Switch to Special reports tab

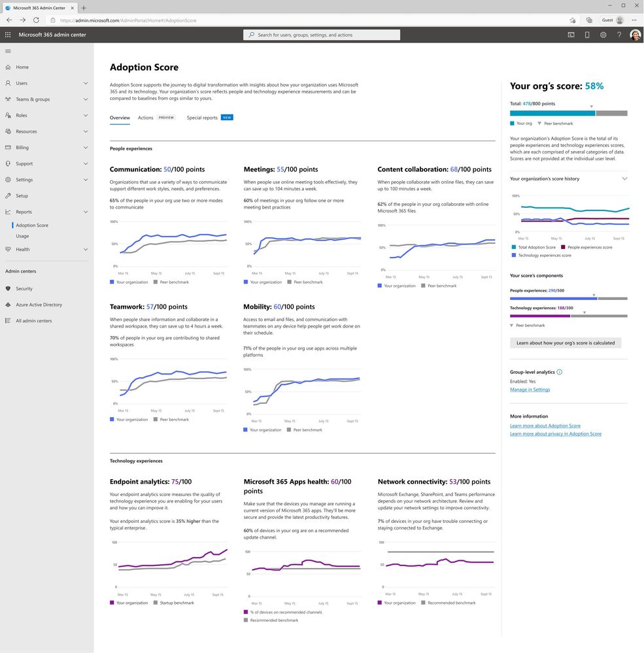click(x=202, y=118)
